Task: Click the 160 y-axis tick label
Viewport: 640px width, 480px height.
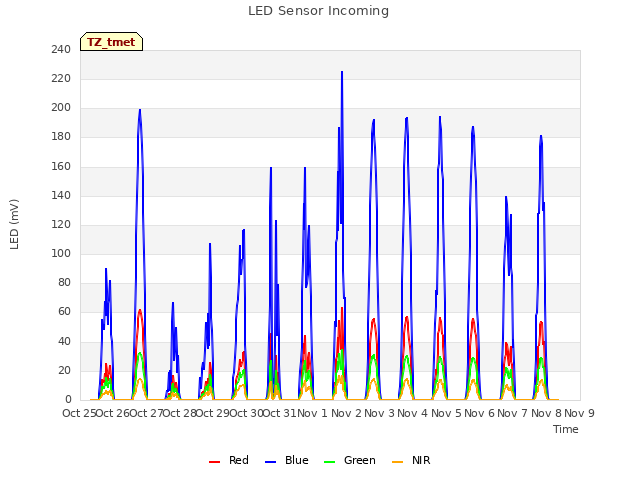Action: point(61,166)
